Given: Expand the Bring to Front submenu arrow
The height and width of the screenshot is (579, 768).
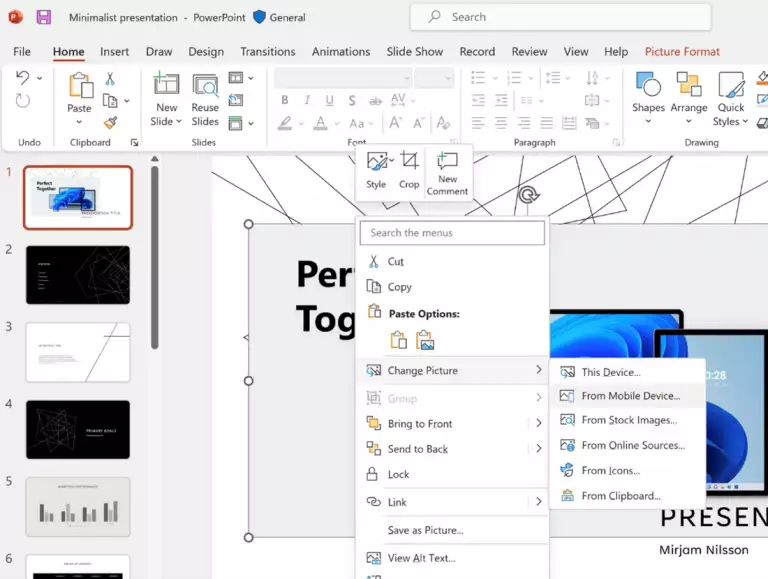Looking at the screenshot, I should click(538, 424).
